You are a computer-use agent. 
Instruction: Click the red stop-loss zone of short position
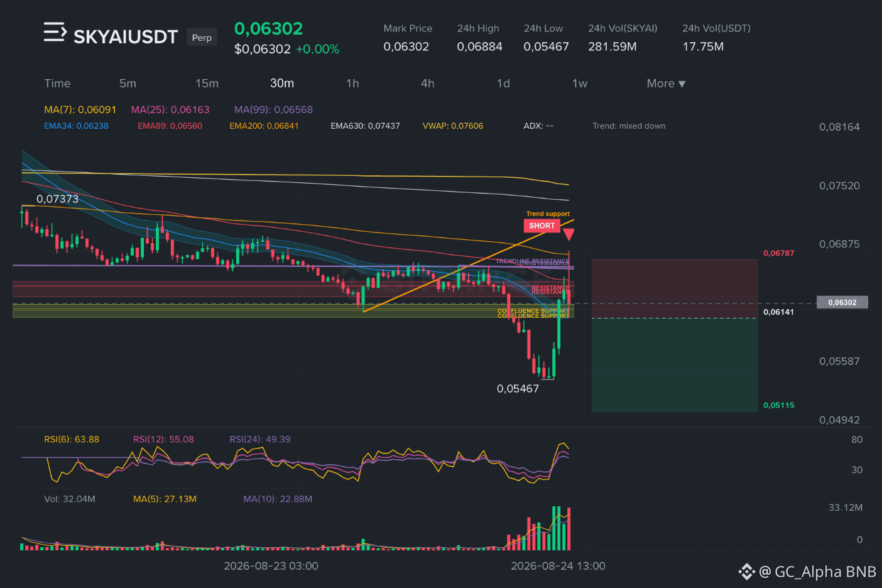675,288
